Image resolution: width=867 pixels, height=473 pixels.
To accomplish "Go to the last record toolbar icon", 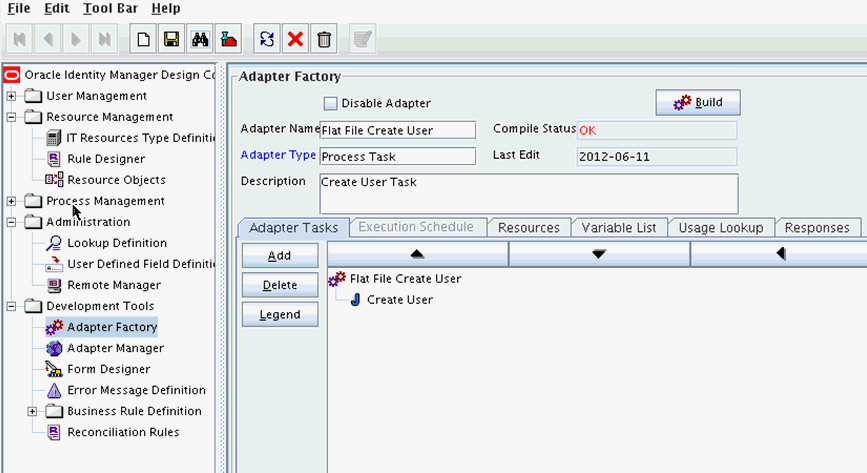I will 104,39.
